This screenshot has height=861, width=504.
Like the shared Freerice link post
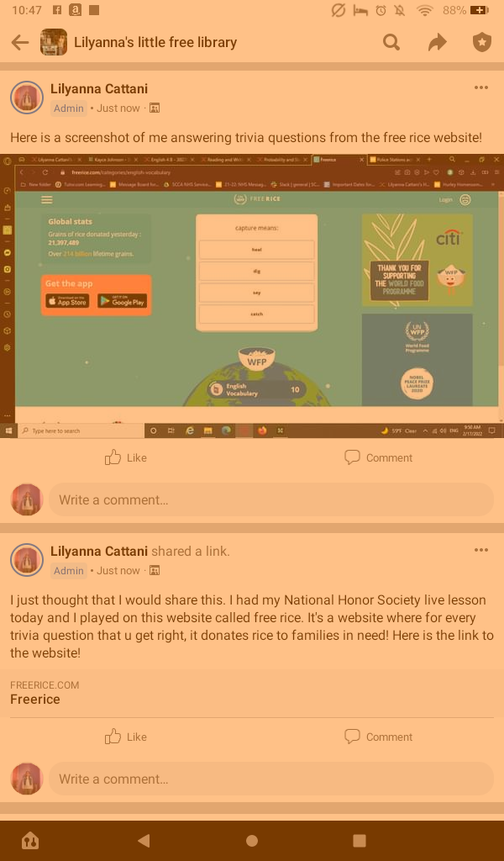point(126,737)
